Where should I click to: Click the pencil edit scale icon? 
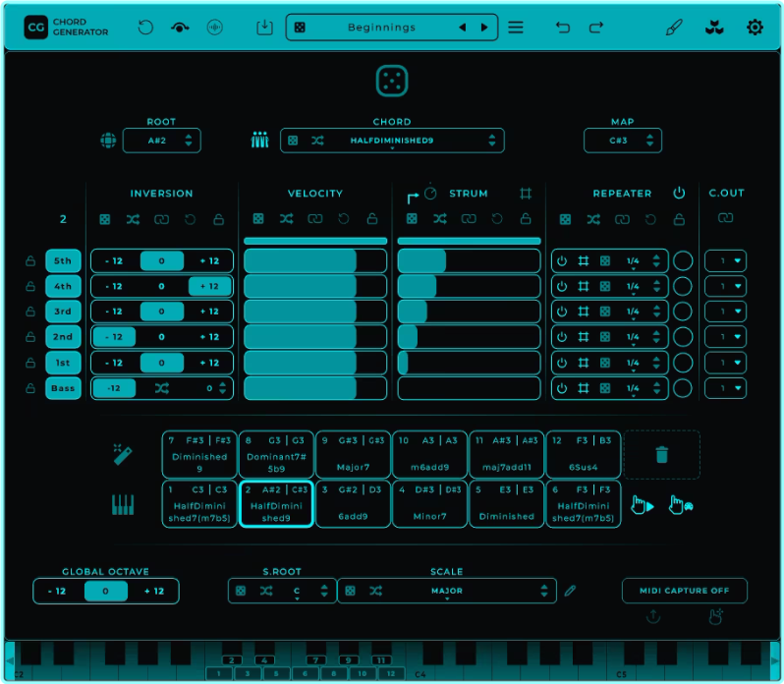point(571,591)
